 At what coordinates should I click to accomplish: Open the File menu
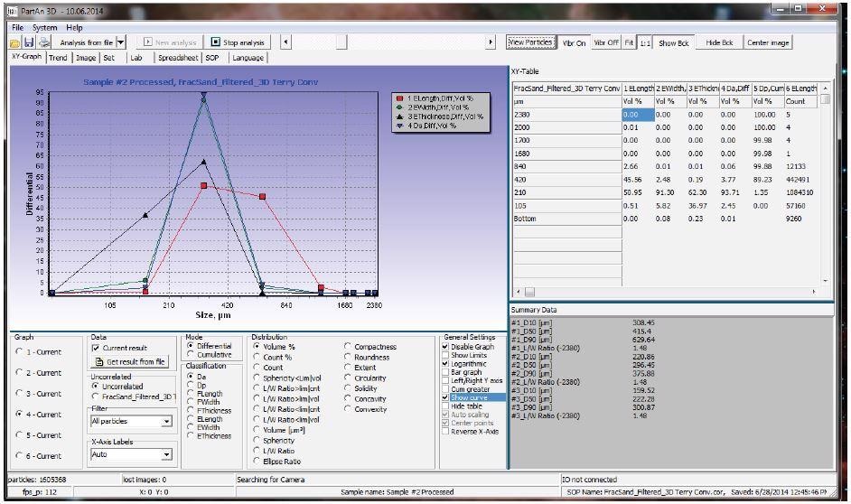[18, 28]
